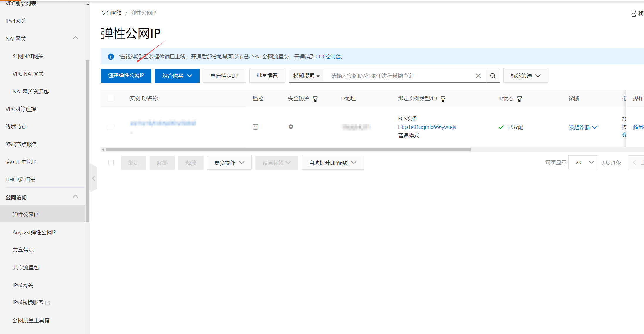
Task: Open the CDT控制台 link in banner
Action: [x=328, y=56]
